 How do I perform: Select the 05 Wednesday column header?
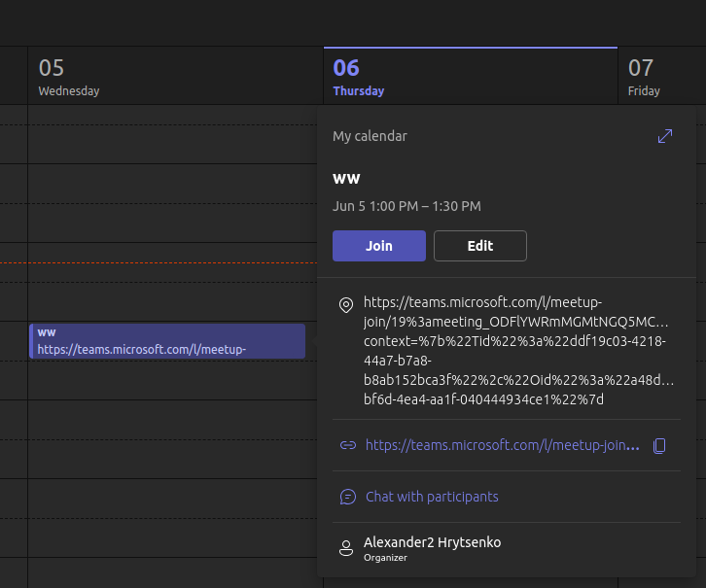click(x=176, y=76)
